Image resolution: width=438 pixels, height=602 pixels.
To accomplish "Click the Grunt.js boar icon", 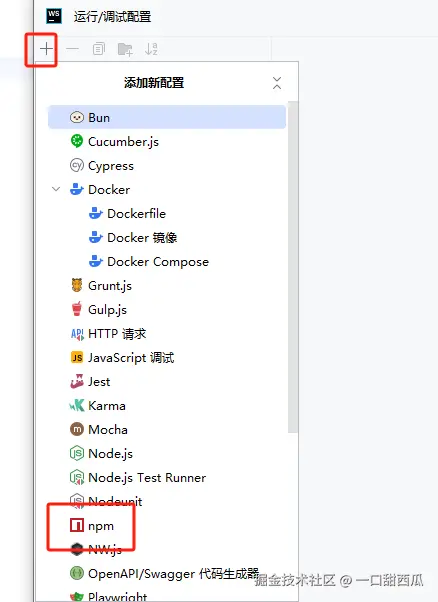I will pyautogui.click(x=77, y=285).
